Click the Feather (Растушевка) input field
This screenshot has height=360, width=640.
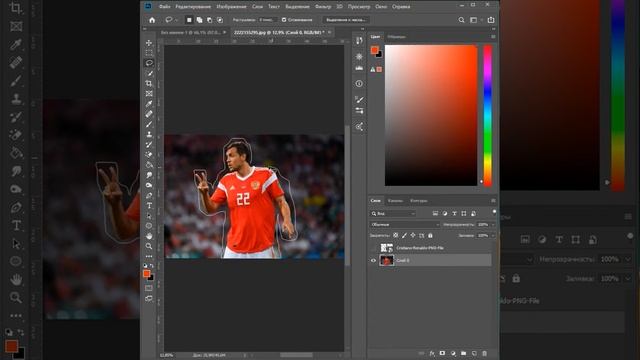267,20
